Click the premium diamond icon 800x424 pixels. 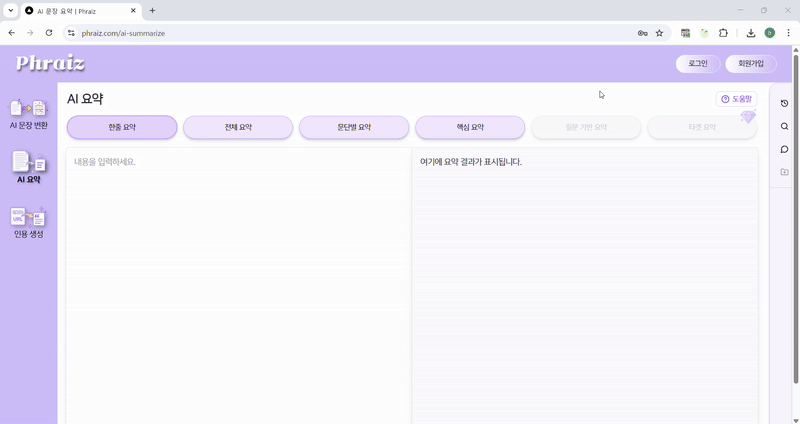pos(748,117)
